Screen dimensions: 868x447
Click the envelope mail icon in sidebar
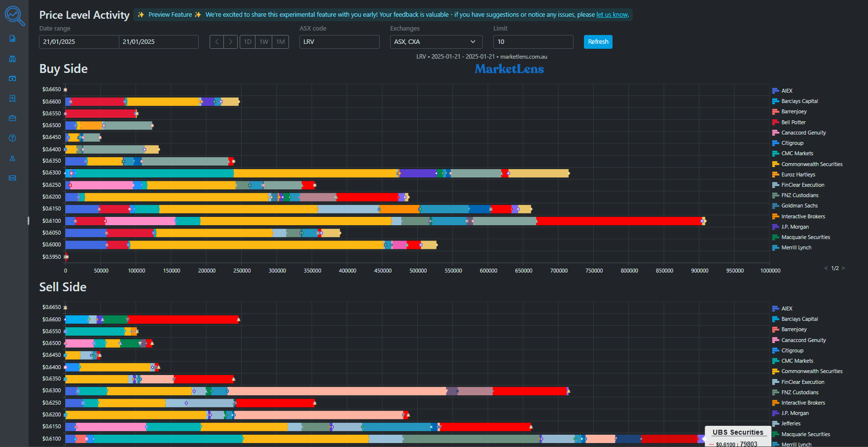(x=13, y=178)
